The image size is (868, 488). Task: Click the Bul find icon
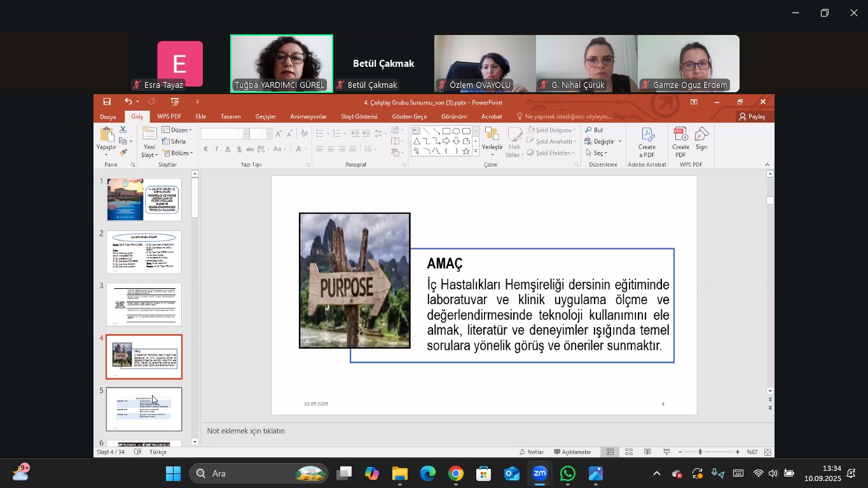pos(594,130)
